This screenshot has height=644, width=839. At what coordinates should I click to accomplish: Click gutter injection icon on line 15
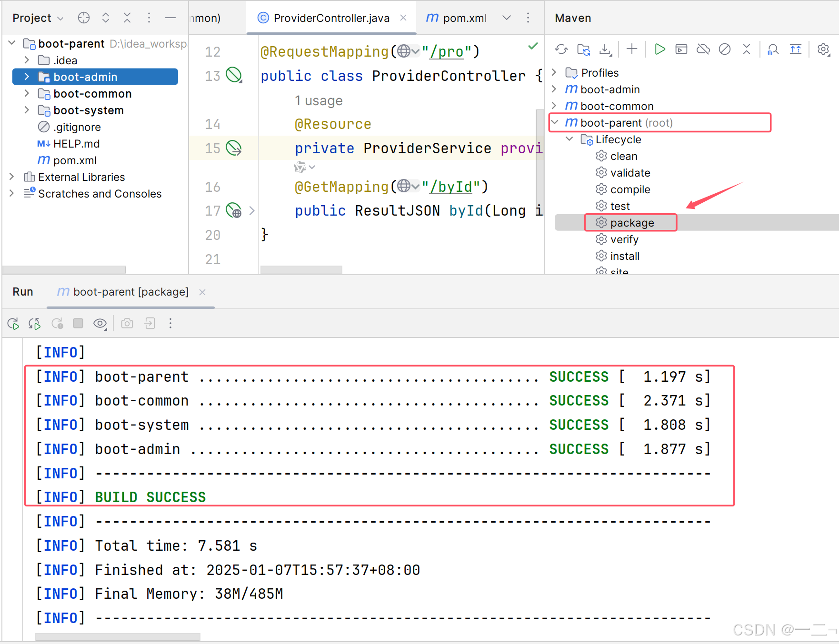point(234,148)
